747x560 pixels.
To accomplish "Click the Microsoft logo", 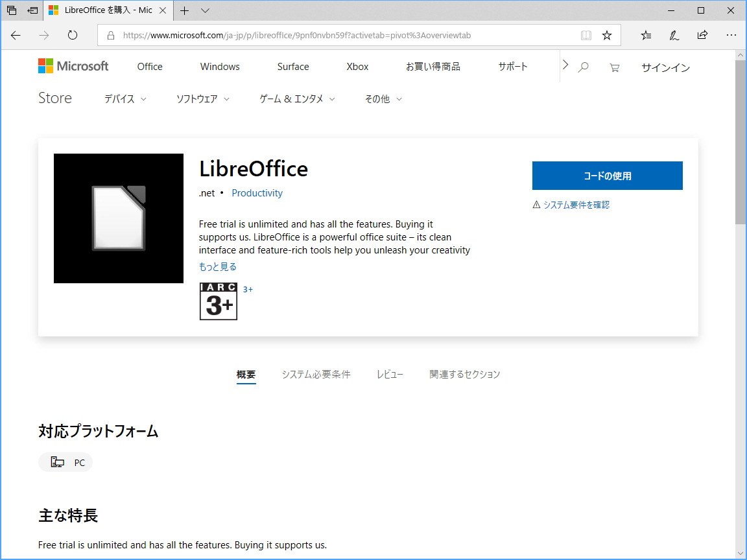I will (x=73, y=65).
